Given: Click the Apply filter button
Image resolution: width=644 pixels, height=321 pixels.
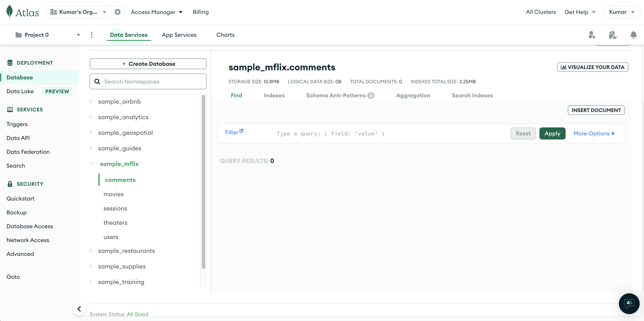Looking at the screenshot, I should (x=552, y=133).
